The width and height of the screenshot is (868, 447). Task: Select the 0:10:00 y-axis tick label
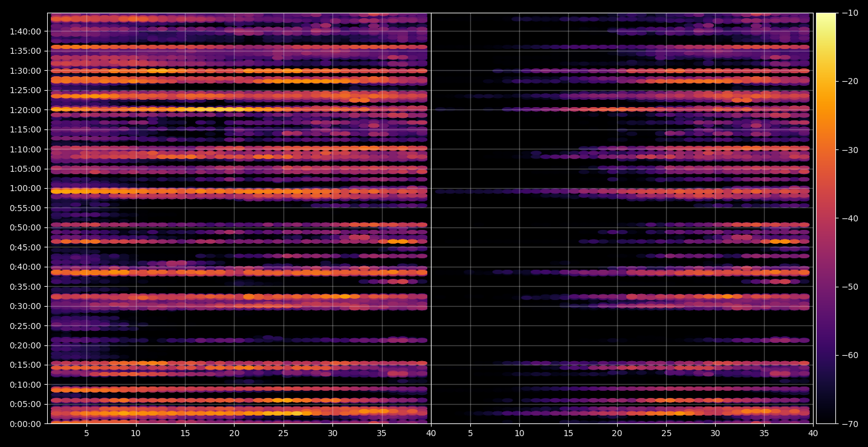(x=25, y=385)
